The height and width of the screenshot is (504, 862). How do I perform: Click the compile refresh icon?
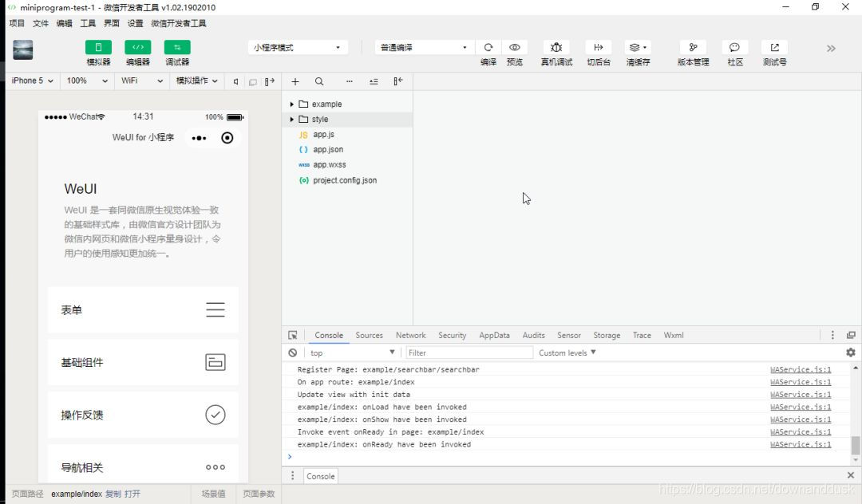point(488,47)
